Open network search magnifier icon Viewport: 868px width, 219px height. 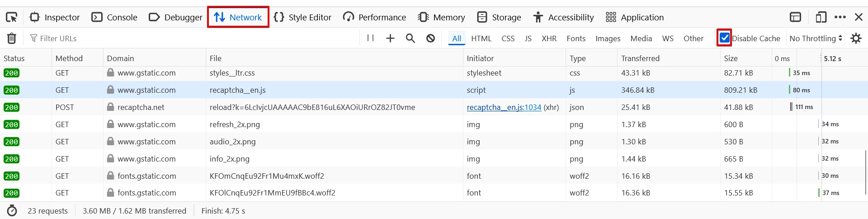click(x=410, y=38)
